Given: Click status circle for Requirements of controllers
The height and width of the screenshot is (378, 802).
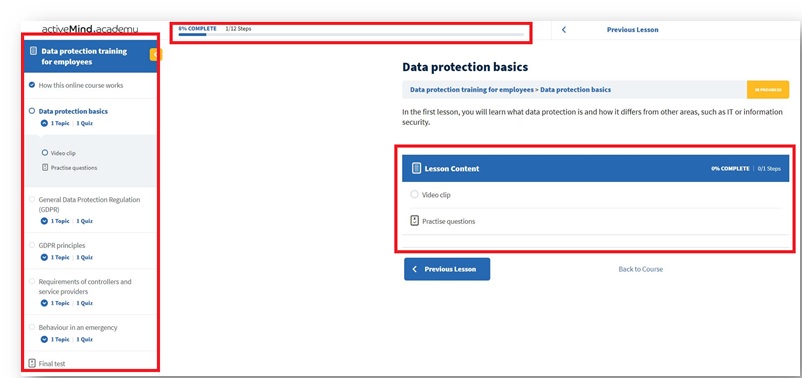Looking at the screenshot, I should 32,281.
